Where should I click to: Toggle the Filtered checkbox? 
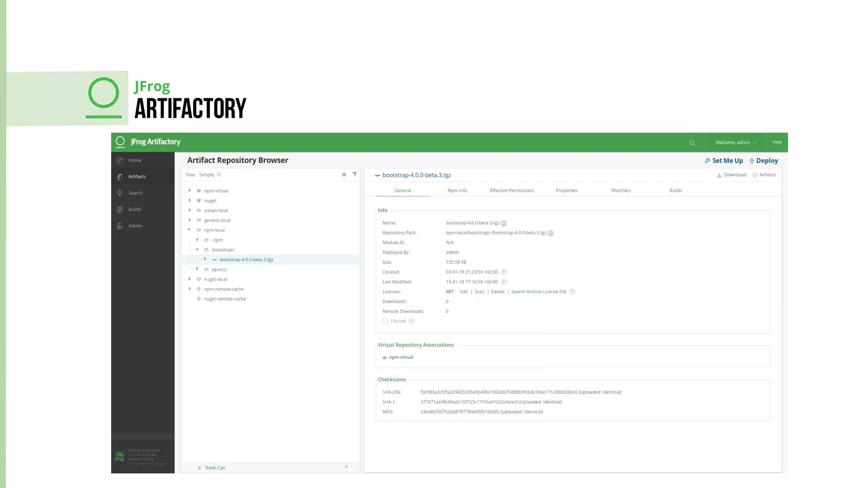(x=385, y=322)
